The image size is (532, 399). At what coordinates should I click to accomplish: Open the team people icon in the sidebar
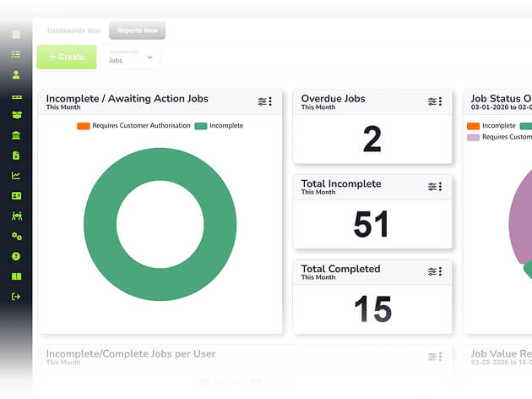coord(17,216)
